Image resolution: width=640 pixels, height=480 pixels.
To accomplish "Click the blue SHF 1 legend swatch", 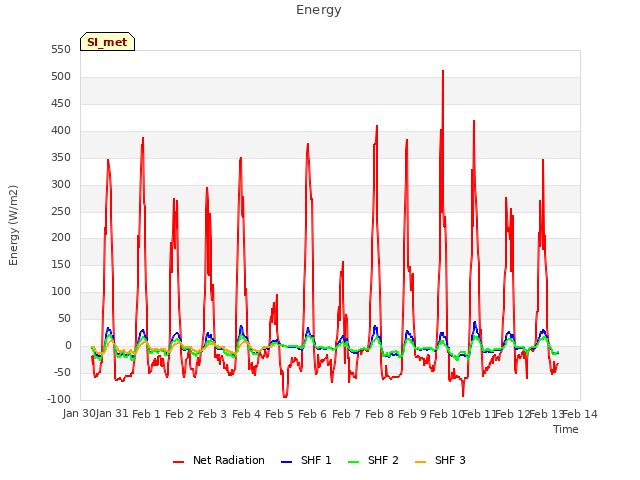I will [287, 462].
